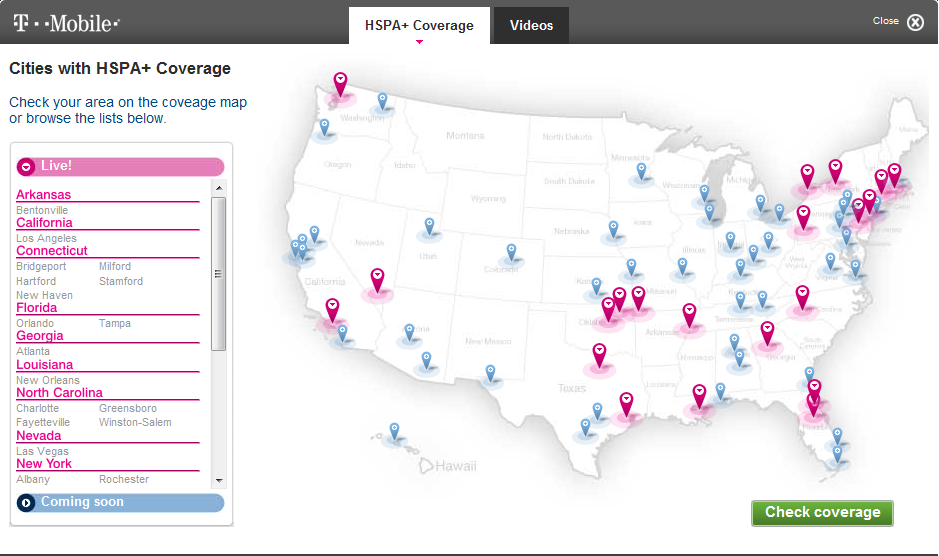Switch to the Videos tab

pyautogui.click(x=531, y=25)
